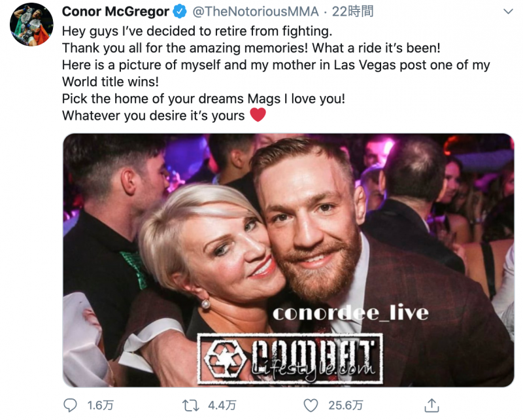This screenshot has height=420, width=523.
Task: Open Conor McGregor's round profile avatar
Action: (x=31, y=25)
